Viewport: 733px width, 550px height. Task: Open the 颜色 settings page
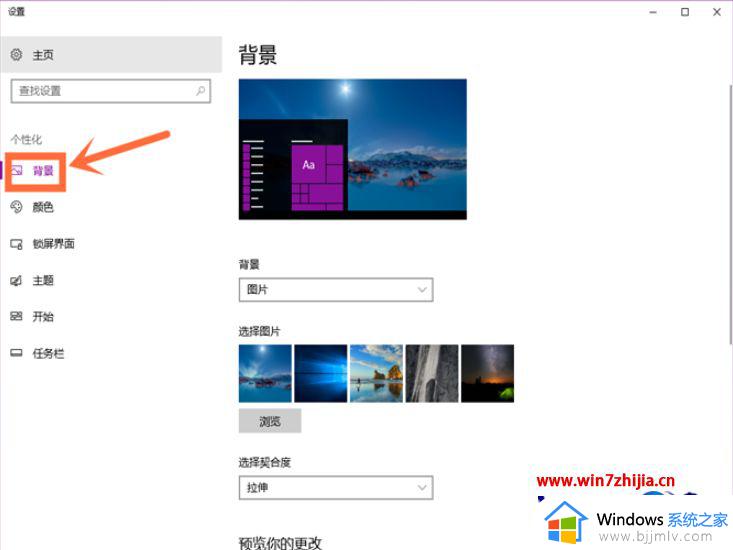tap(43, 207)
